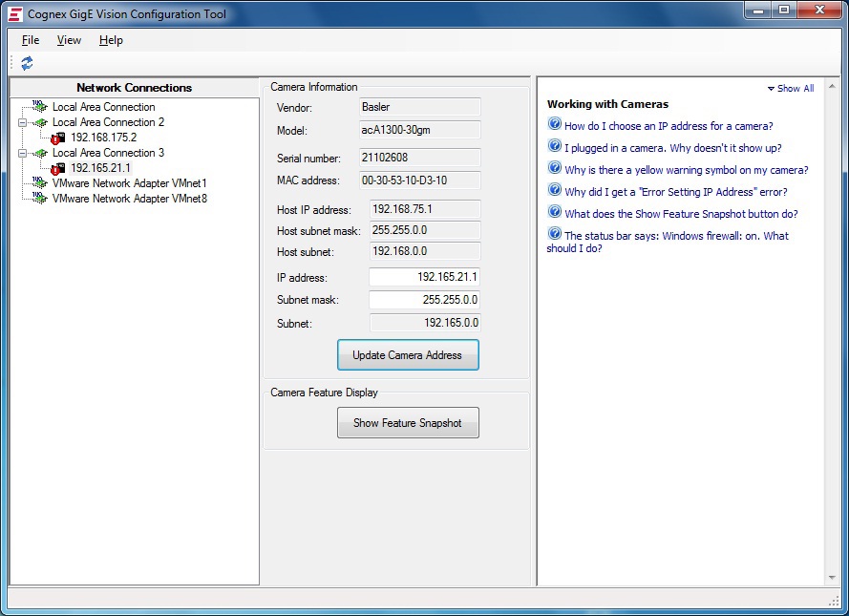Open the View menu

click(69, 40)
